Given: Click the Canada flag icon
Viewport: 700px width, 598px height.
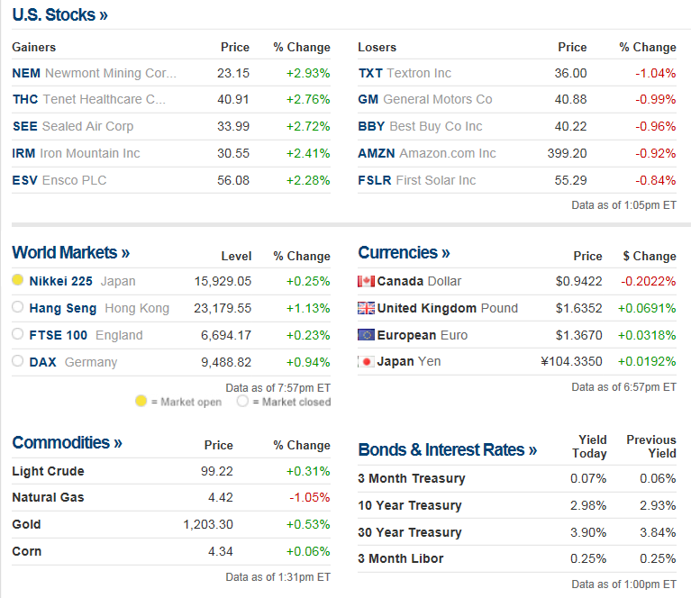Looking at the screenshot, I should (x=366, y=281).
